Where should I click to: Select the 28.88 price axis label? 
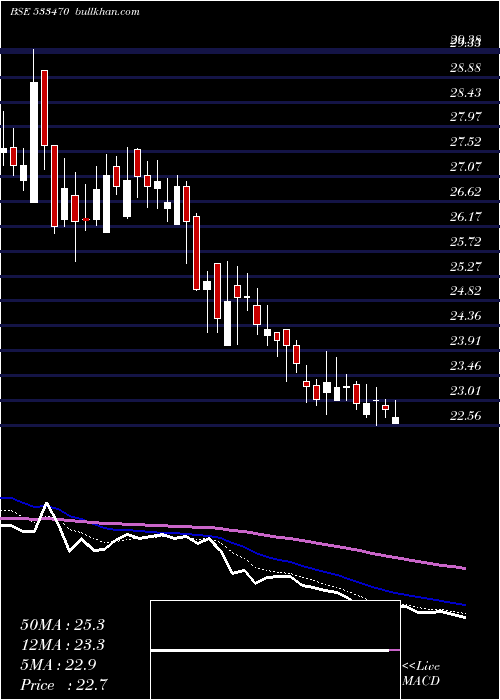(x=465, y=68)
